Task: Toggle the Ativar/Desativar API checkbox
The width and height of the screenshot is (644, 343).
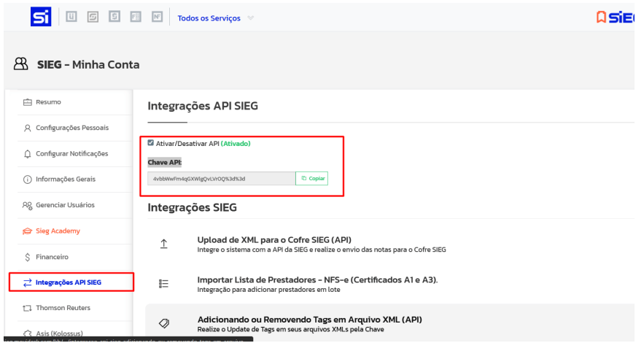Action: tap(151, 144)
